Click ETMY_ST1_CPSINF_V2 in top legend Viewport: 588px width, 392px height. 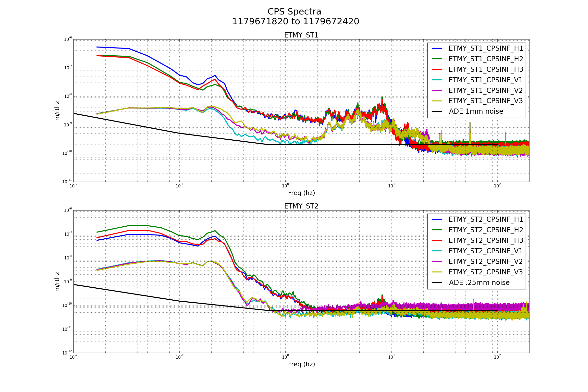[486, 90]
